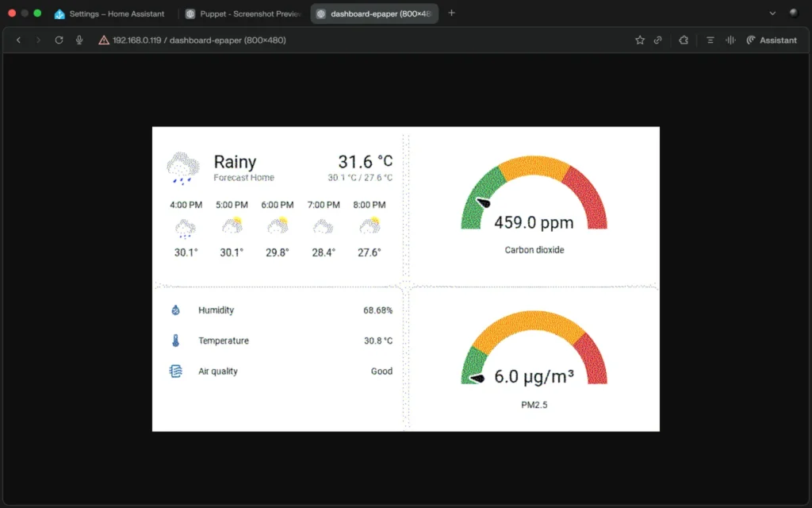The width and height of the screenshot is (812, 508).
Task: Select the dashboard-epaper (800×480) tab
Action: pos(374,13)
